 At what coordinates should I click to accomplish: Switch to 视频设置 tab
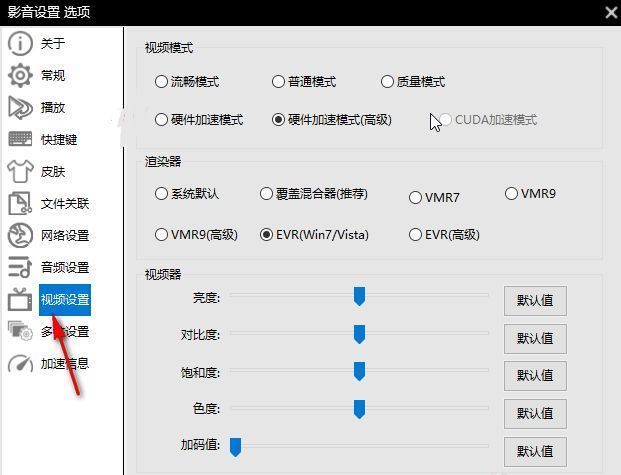pos(65,300)
